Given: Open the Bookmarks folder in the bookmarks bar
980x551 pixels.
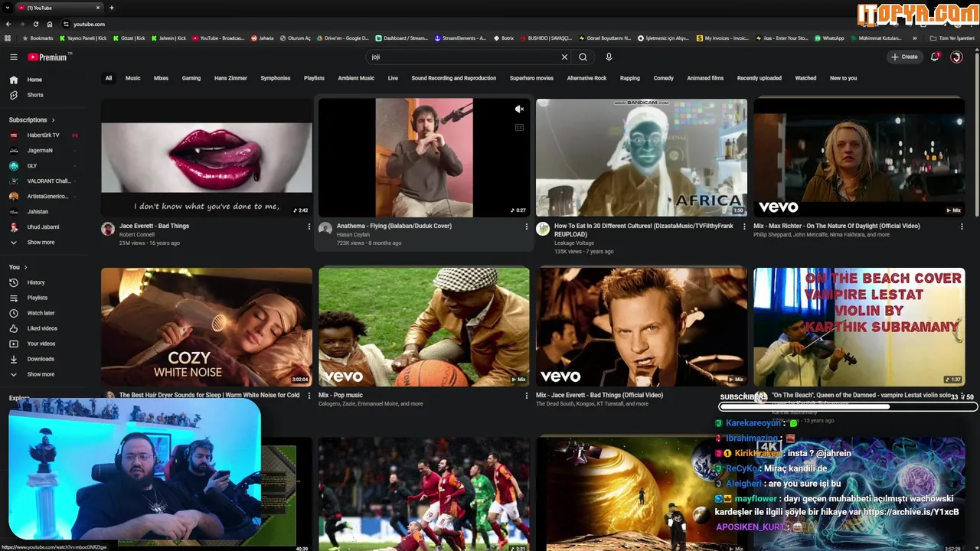Looking at the screenshot, I should point(38,37).
